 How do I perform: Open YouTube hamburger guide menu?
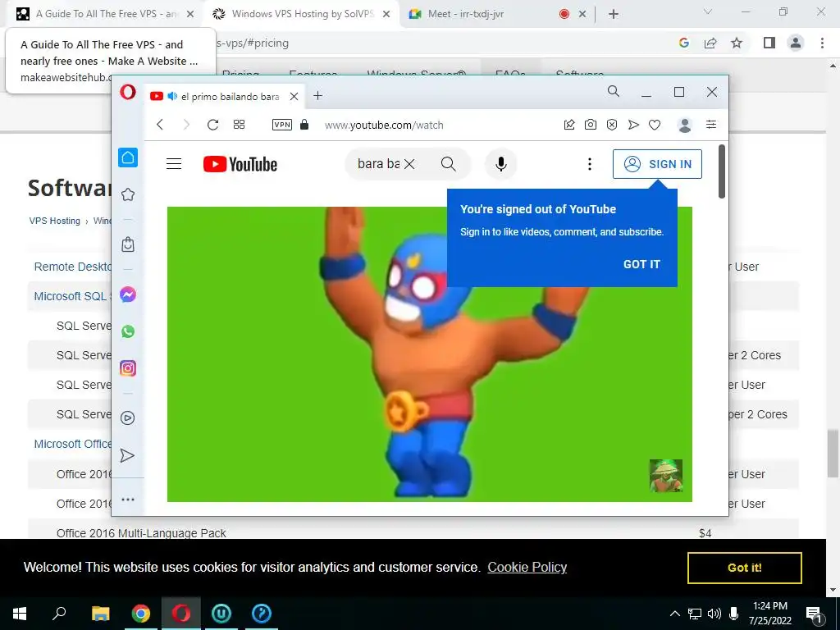(174, 164)
